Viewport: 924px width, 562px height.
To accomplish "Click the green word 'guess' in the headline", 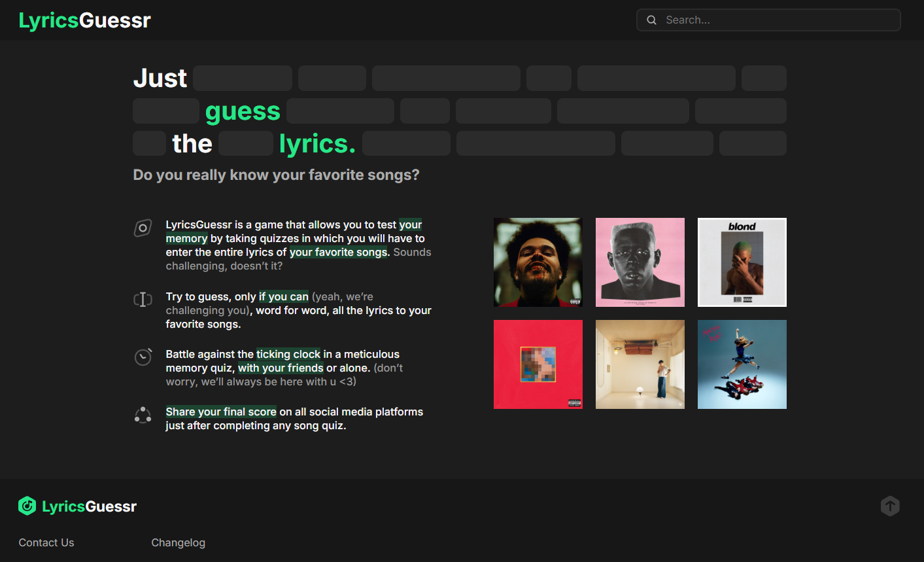I will (x=243, y=111).
